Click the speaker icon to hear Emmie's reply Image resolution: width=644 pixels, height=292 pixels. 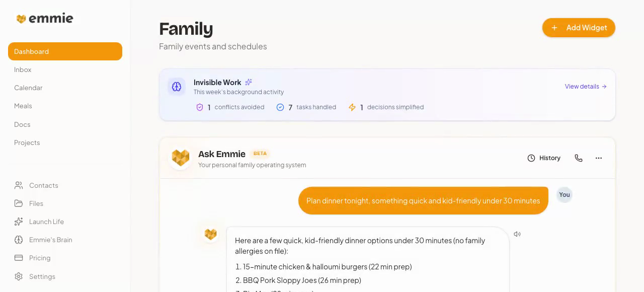(517, 234)
